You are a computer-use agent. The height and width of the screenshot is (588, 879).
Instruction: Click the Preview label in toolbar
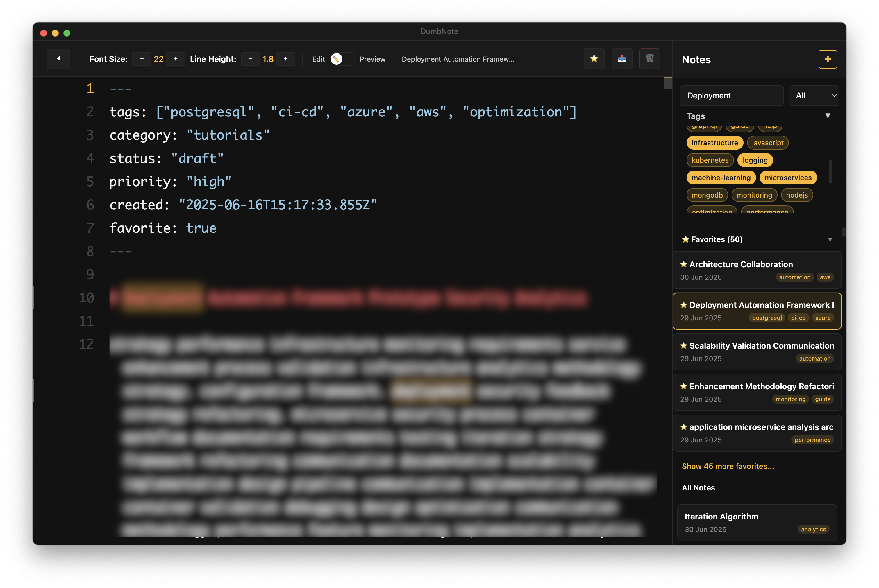coord(372,59)
